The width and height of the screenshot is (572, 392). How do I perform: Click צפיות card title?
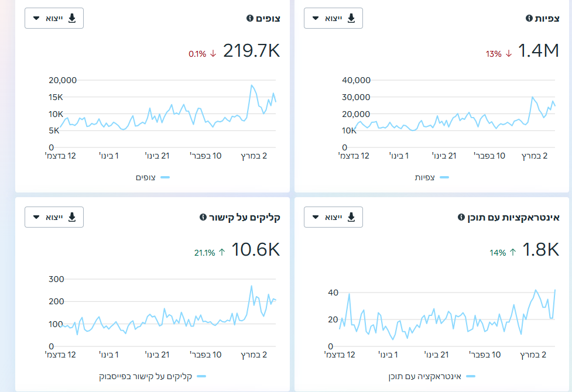(547, 18)
